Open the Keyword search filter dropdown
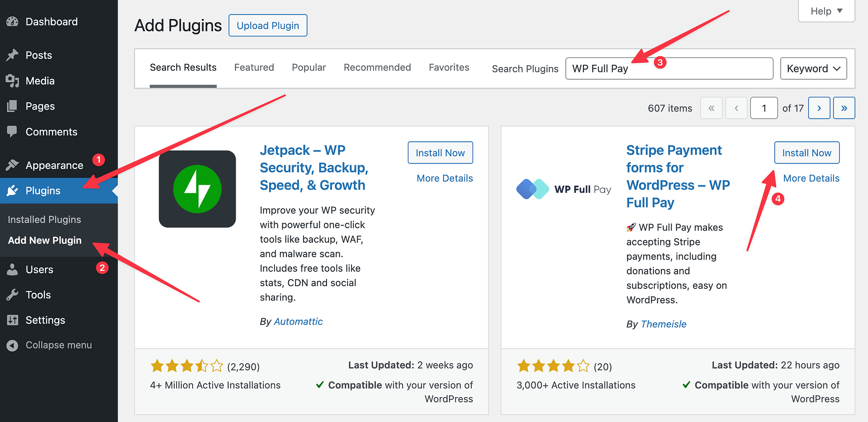 coord(813,68)
